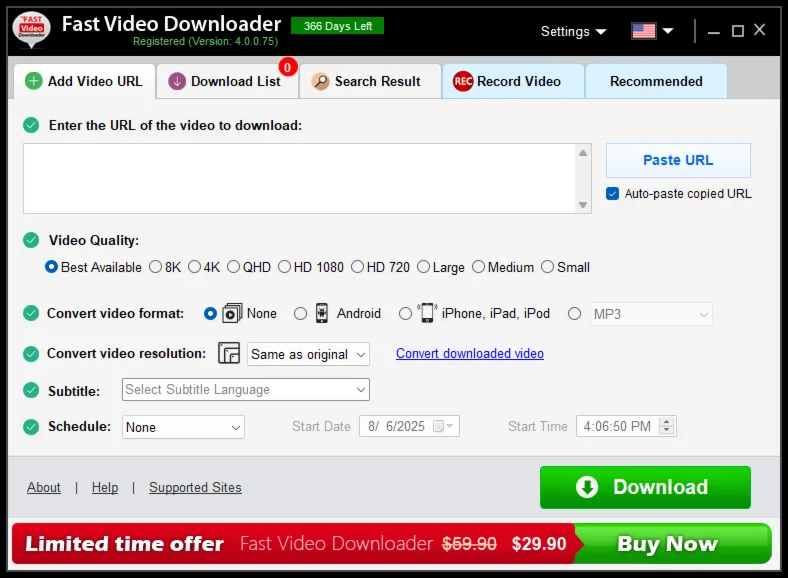788x578 pixels.
Task: Switch to Recommended tab
Action: point(656,81)
